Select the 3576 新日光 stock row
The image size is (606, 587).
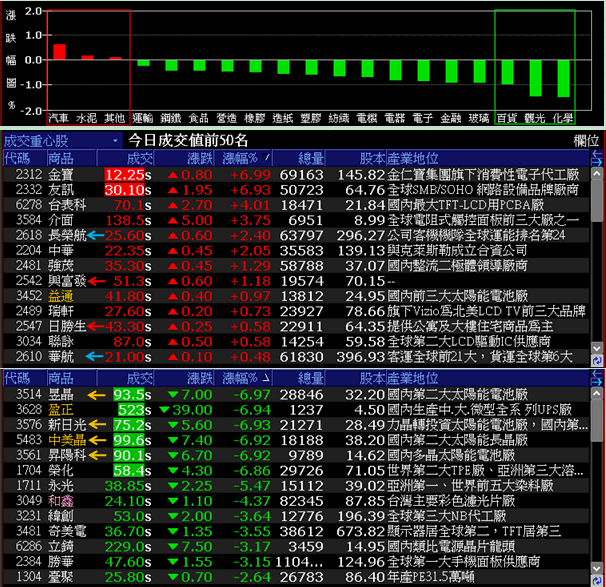(296, 425)
